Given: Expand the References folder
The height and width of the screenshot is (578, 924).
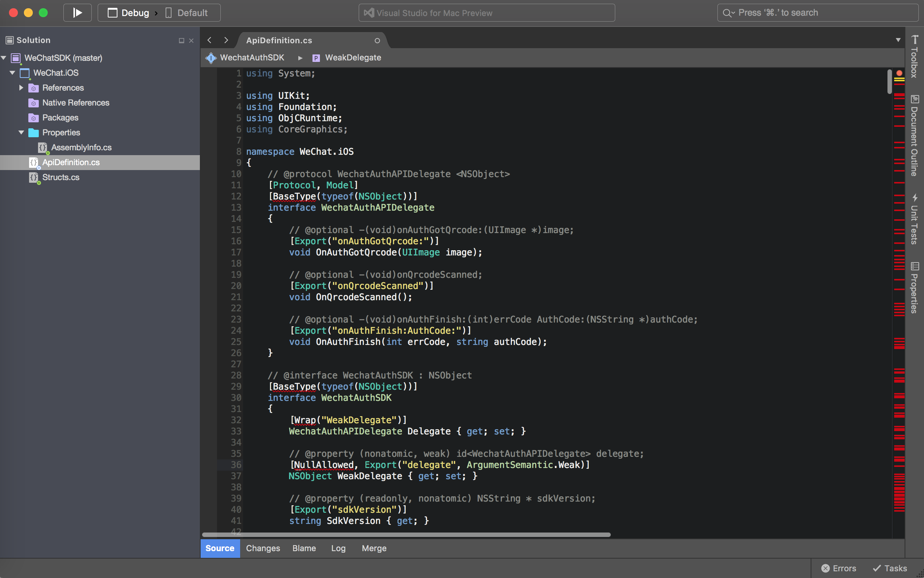Looking at the screenshot, I should point(21,88).
